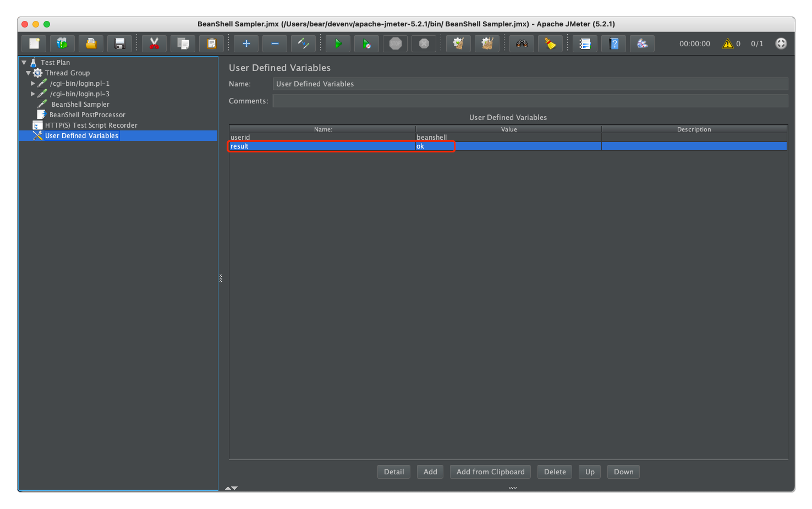
Task: Expand the /cgi-bin/login.pl-3 node arrow
Action: coord(33,94)
